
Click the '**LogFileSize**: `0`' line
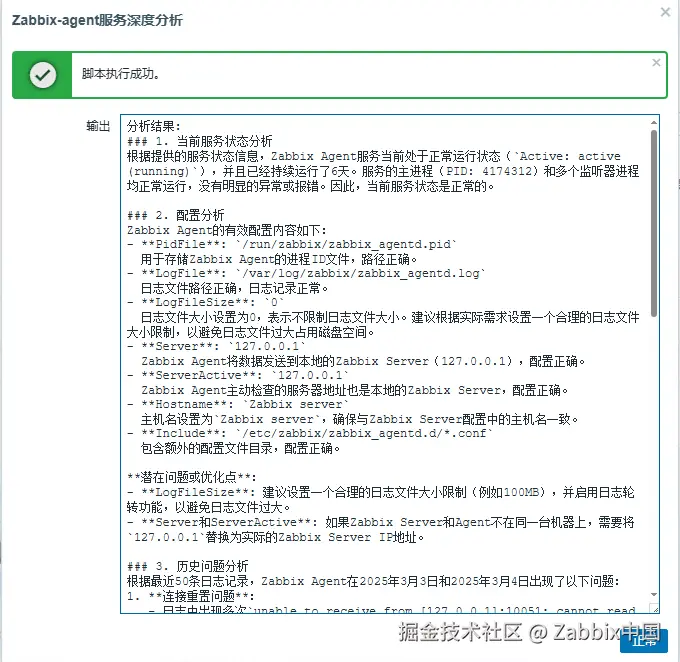[x=206, y=302]
